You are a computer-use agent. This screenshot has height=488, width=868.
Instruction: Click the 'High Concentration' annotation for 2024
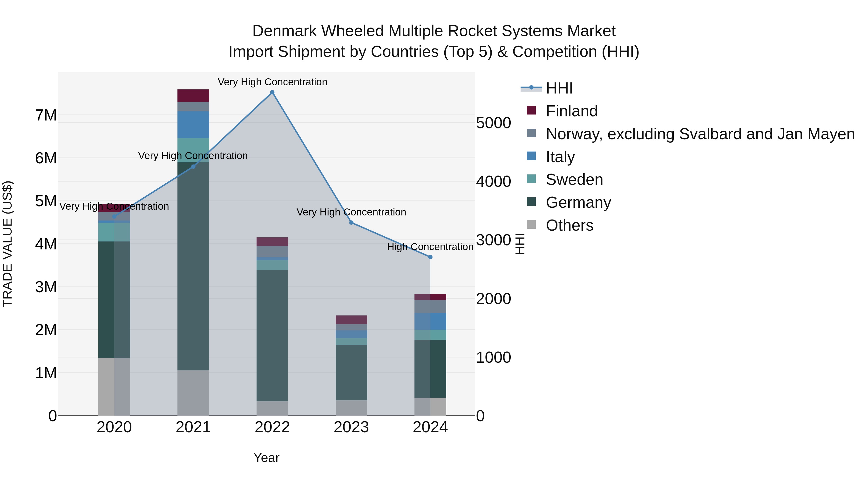tap(430, 247)
